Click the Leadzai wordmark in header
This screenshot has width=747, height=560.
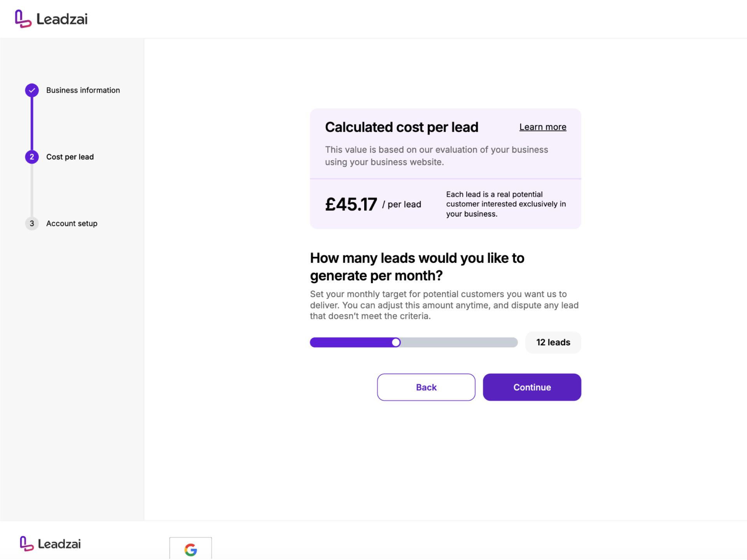[x=62, y=19]
